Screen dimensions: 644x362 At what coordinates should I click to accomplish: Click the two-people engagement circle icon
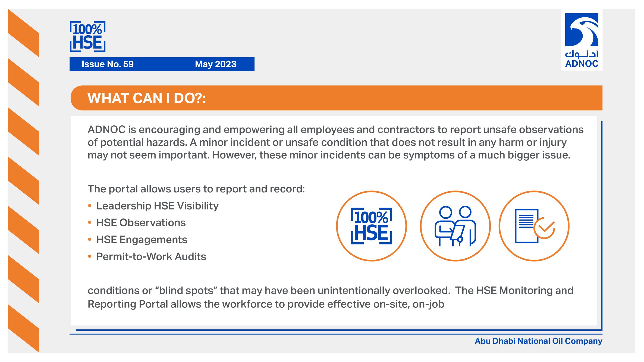455,226
